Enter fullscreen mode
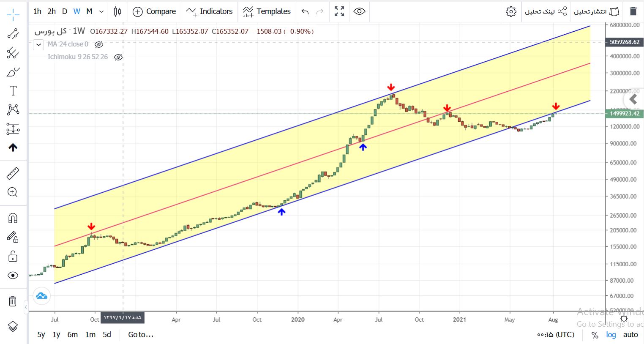Screen dimensions: 644x344 click(339, 11)
